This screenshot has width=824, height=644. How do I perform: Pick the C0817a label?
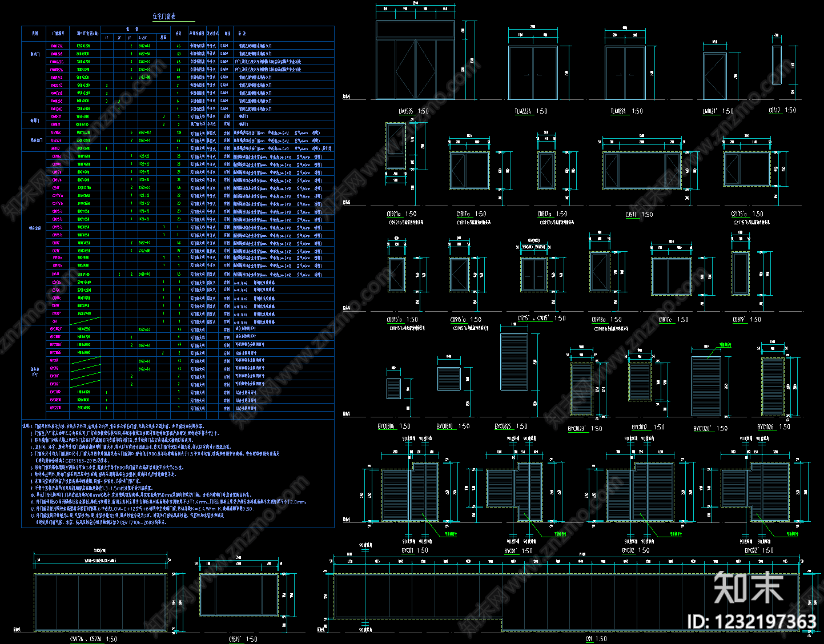coord(544,214)
